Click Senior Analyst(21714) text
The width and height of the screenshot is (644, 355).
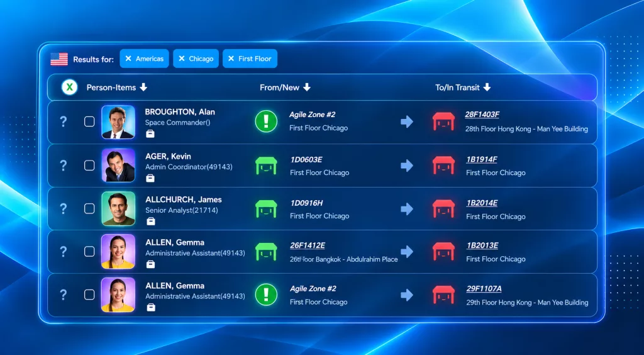pos(182,210)
